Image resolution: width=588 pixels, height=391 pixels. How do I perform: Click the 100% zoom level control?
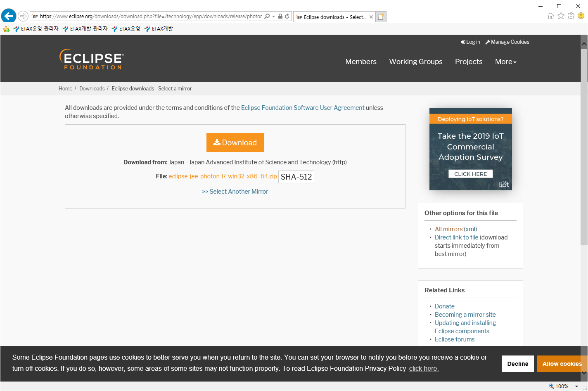559,386
